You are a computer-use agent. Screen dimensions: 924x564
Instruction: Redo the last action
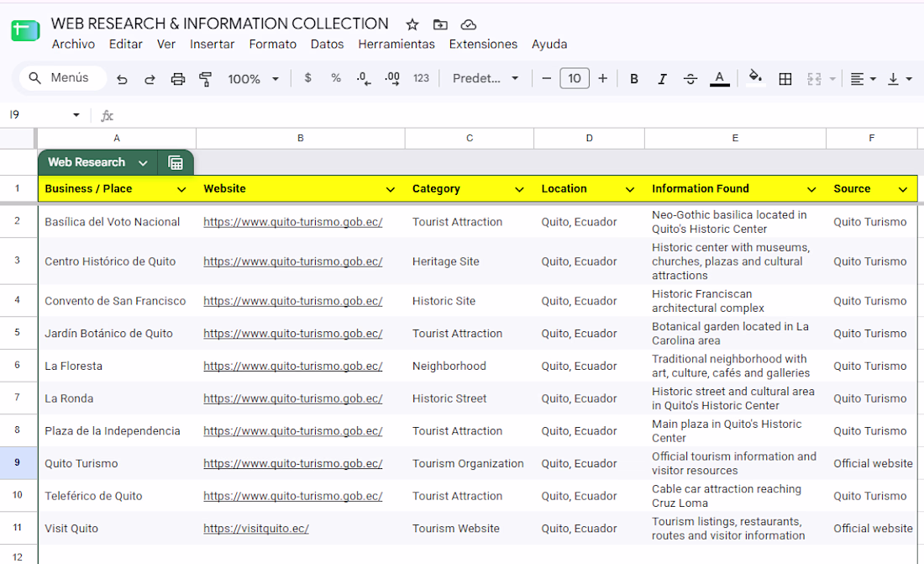point(150,78)
